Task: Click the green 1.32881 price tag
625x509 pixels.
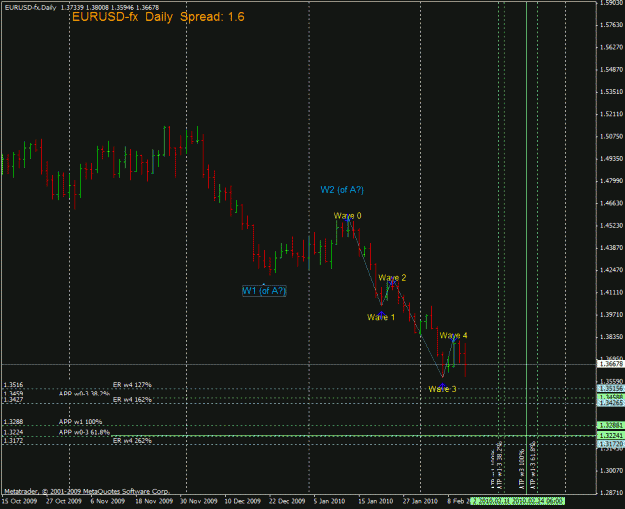Action: click(x=611, y=425)
